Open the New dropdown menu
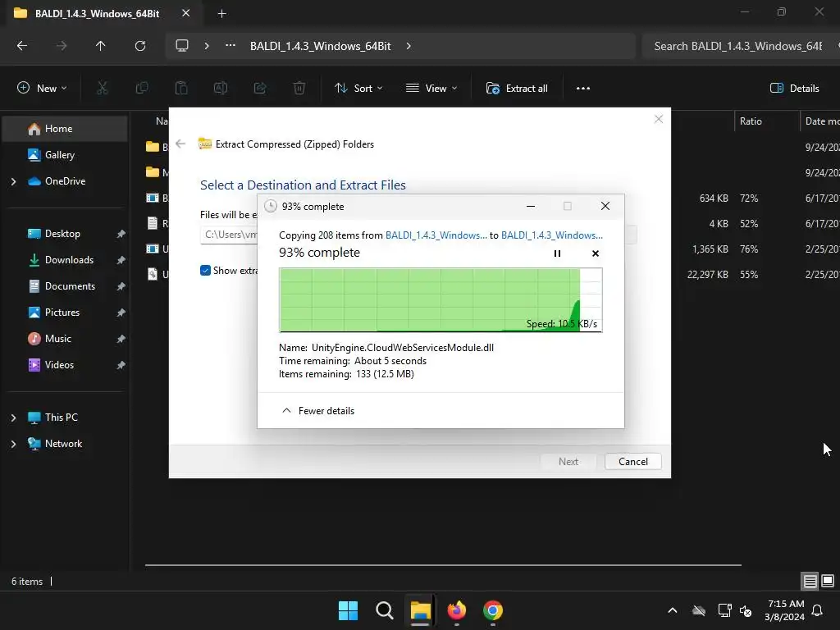 [42, 89]
